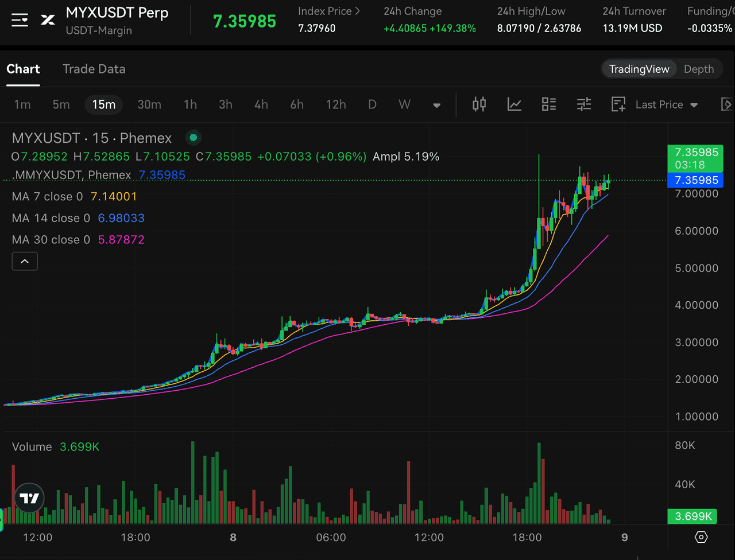Screen dimensions: 735x560
Task: Click the 7.14001 MA 7 value
Action: point(114,196)
